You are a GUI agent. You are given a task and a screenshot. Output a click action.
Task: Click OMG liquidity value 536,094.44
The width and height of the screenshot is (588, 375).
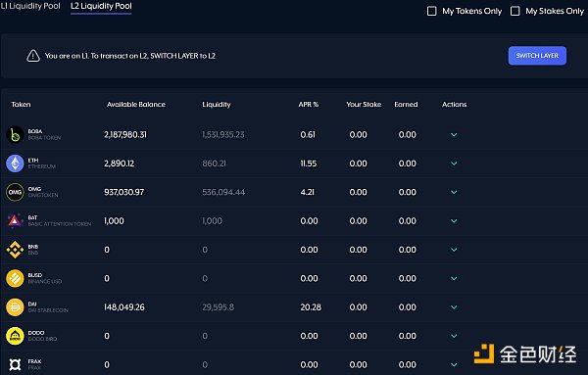click(x=223, y=192)
